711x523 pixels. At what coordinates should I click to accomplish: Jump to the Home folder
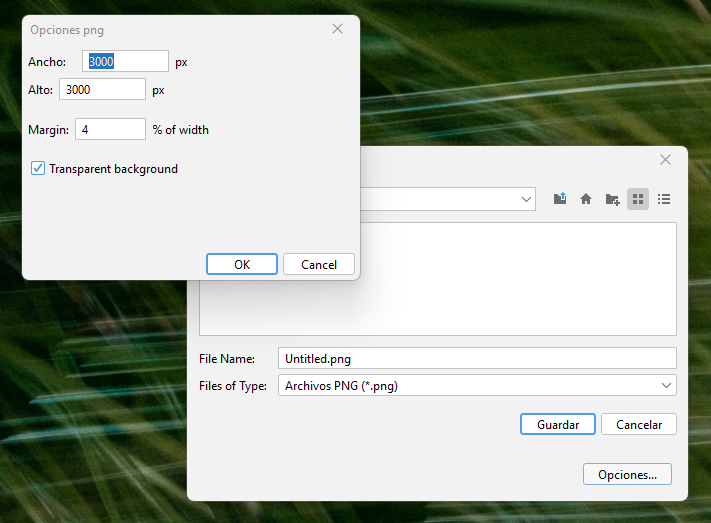(586, 199)
